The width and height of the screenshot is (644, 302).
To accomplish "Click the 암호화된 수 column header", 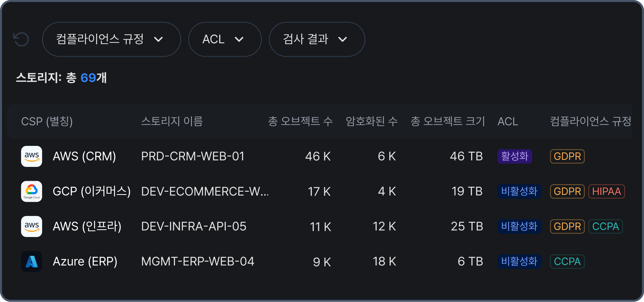I will [372, 121].
